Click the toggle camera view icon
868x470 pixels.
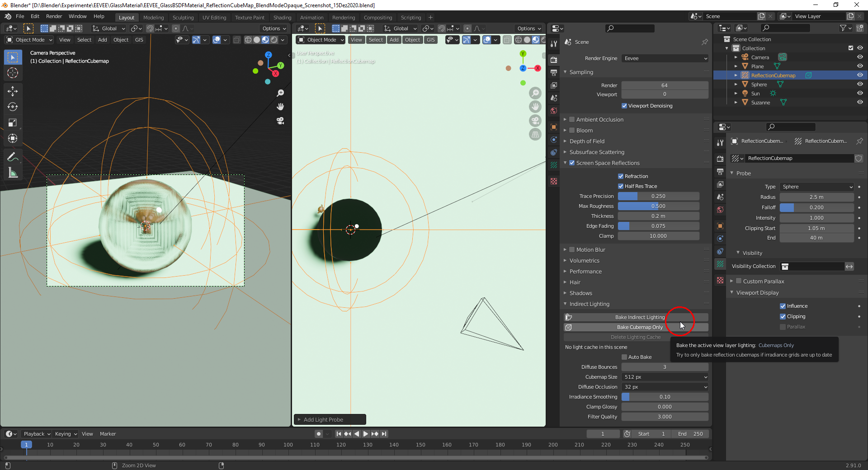280,121
